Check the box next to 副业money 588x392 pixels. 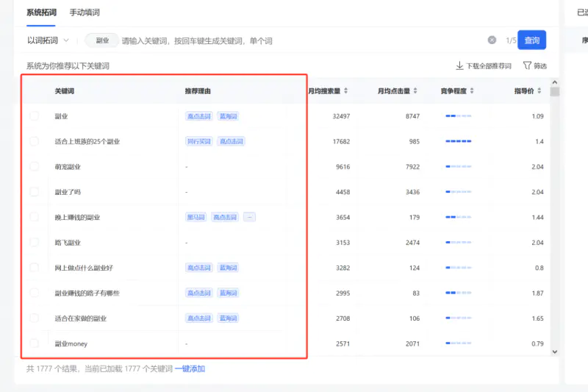(x=35, y=343)
